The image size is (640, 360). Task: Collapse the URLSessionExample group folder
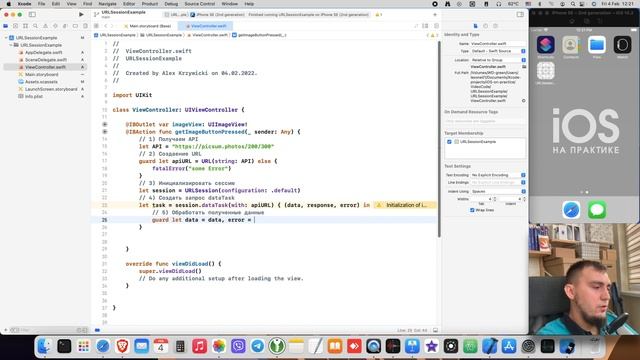point(11,45)
